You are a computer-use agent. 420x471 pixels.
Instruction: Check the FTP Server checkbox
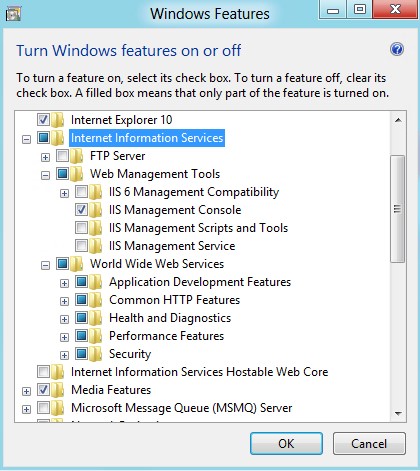pyautogui.click(x=62, y=155)
